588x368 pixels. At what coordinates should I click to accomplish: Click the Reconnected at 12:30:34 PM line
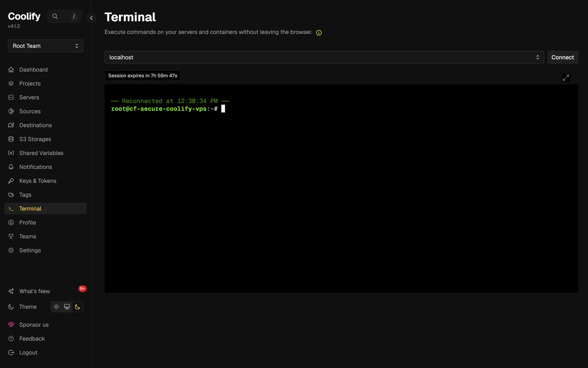pos(170,101)
